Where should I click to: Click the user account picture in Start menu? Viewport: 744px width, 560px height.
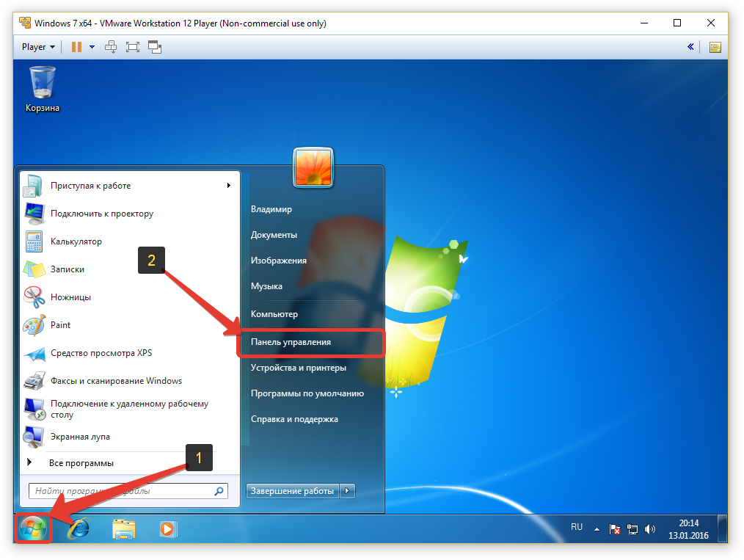[x=313, y=167]
